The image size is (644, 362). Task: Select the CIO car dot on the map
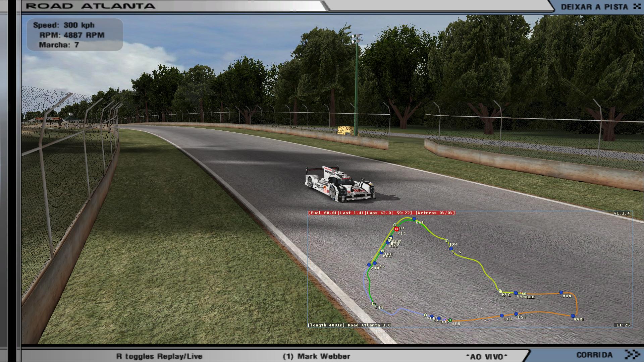[502, 316]
